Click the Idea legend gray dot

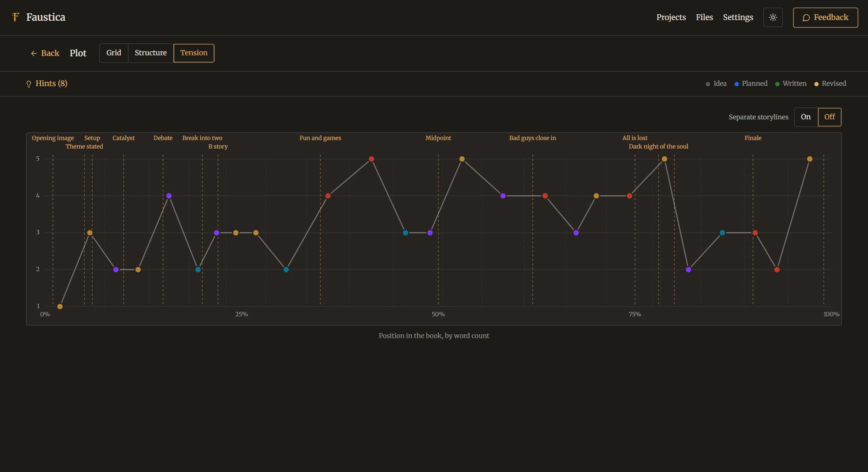[708, 84]
